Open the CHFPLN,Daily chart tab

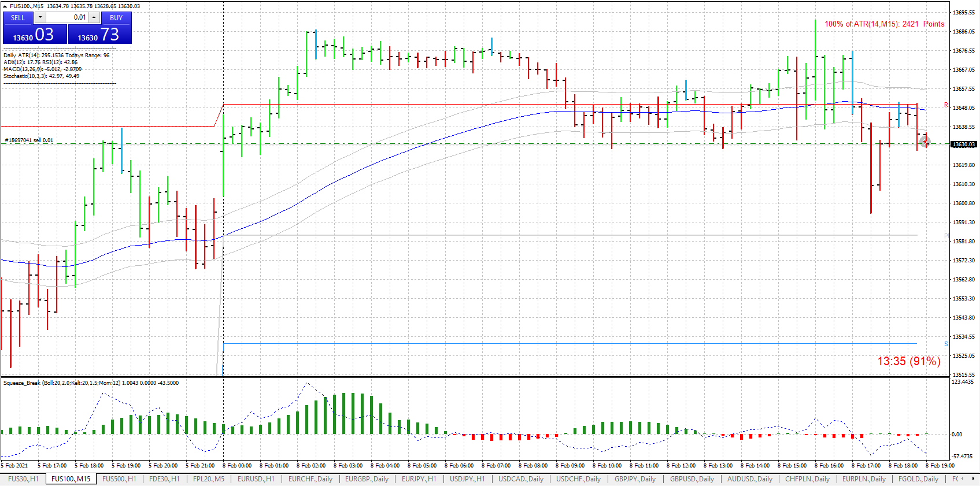pyautogui.click(x=807, y=479)
